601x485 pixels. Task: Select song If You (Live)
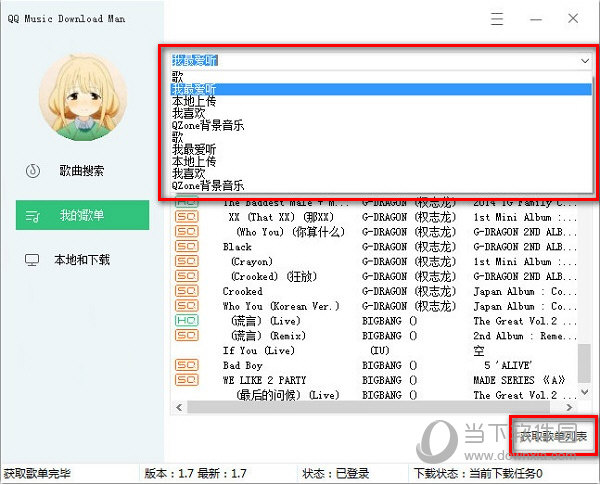click(259, 350)
